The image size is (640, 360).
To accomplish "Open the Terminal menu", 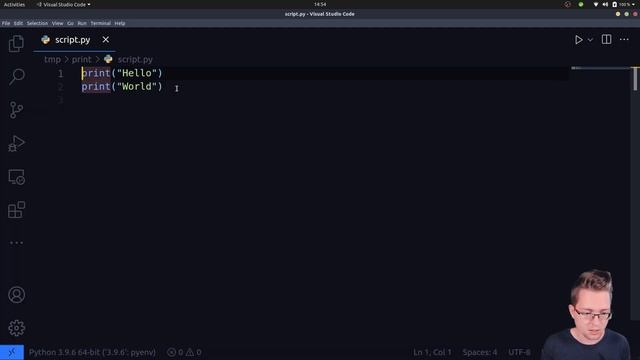I will tap(100, 23).
